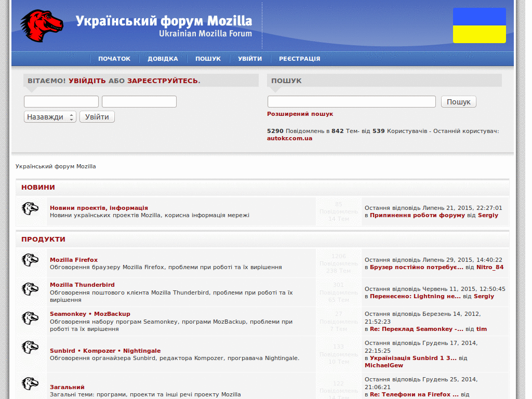Open Українізація Sunbird 1 3... topic
Viewport: 532px width, 399px height.
point(413,358)
